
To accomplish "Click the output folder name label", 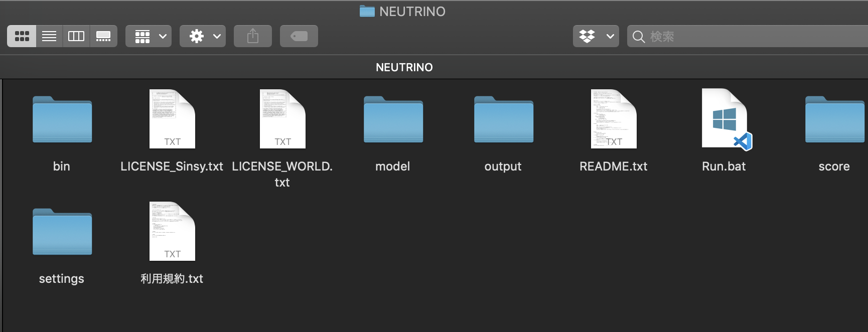I will (503, 167).
